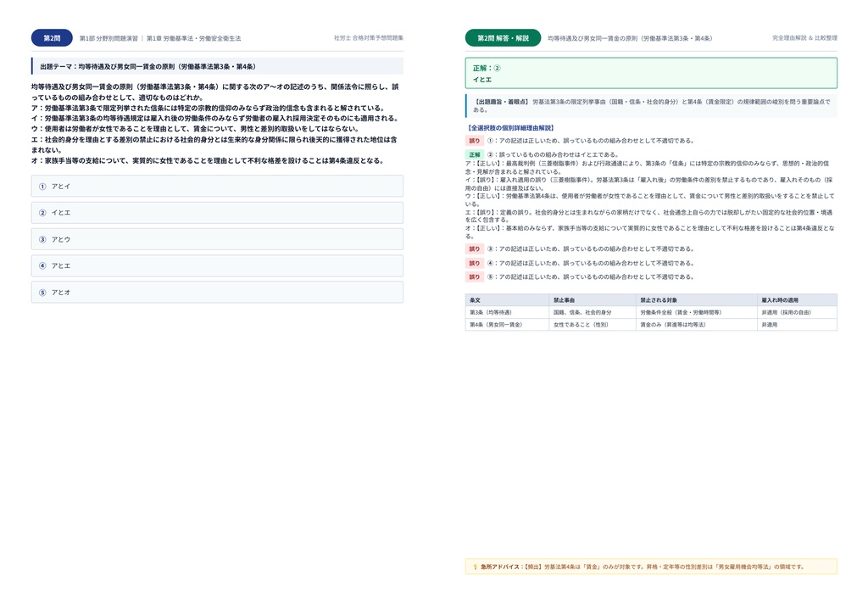Click the 誤り badge next to ④
The width and height of the screenshot is (868, 614).
[x=475, y=263]
